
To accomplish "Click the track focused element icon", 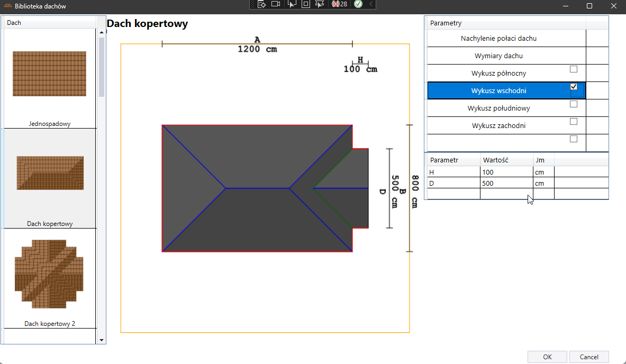I will [319, 4].
